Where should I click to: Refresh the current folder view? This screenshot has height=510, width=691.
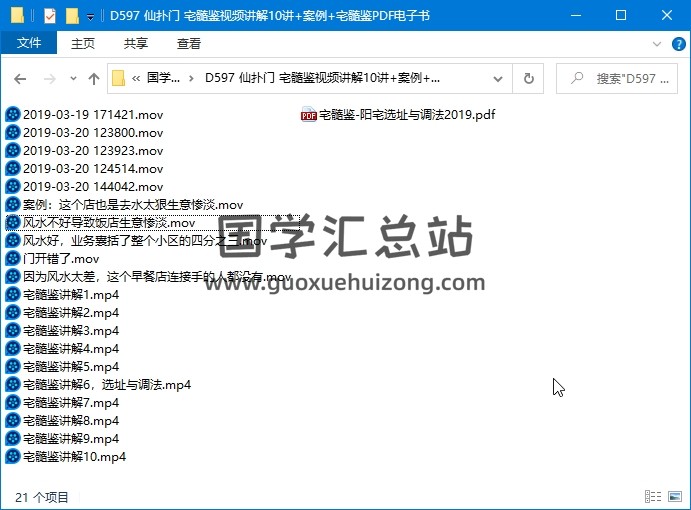click(529, 79)
